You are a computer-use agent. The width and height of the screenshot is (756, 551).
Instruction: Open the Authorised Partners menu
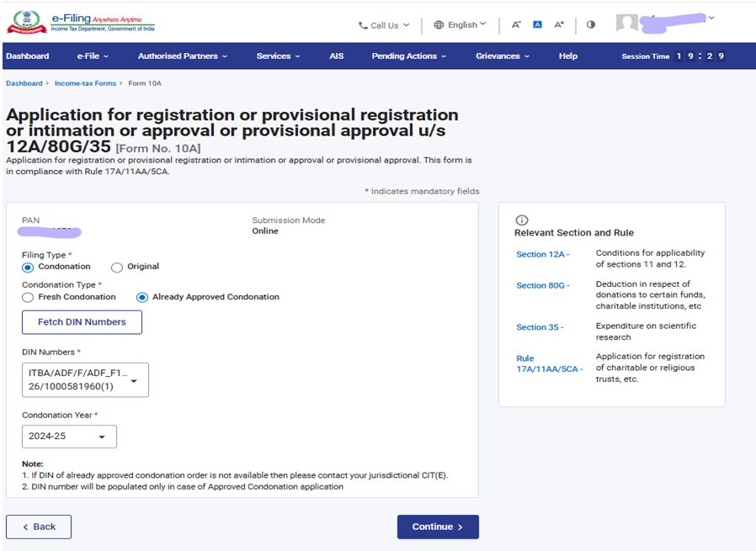tap(183, 56)
